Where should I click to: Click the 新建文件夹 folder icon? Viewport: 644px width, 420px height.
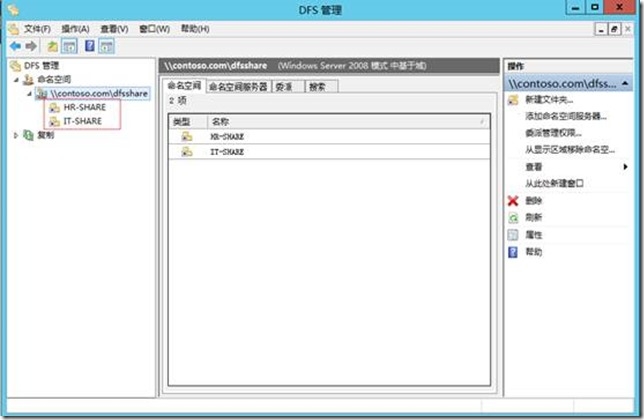pyautogui.click(x=513, y=100)
